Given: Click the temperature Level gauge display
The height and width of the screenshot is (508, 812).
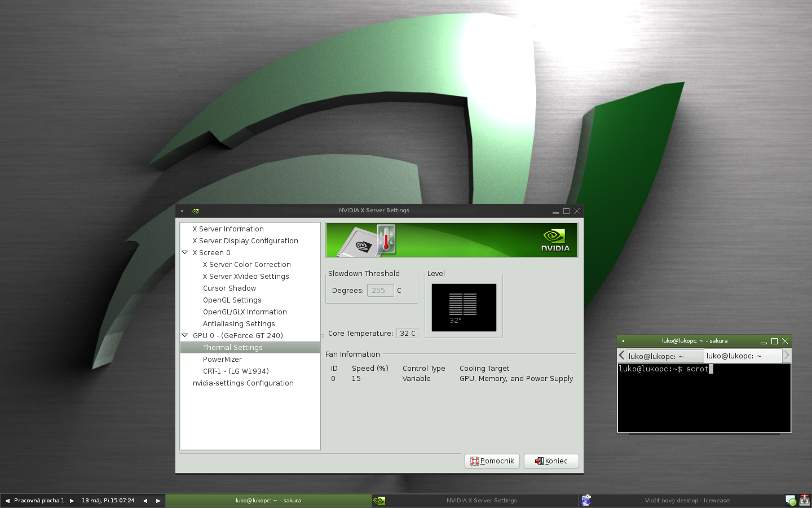Looking at the screenshot, I should point(464,308).
